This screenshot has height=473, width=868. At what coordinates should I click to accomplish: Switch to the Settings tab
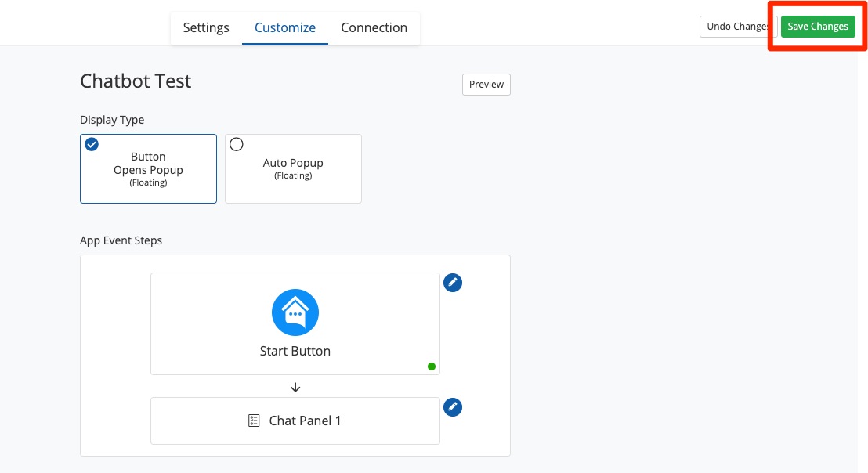206,27
